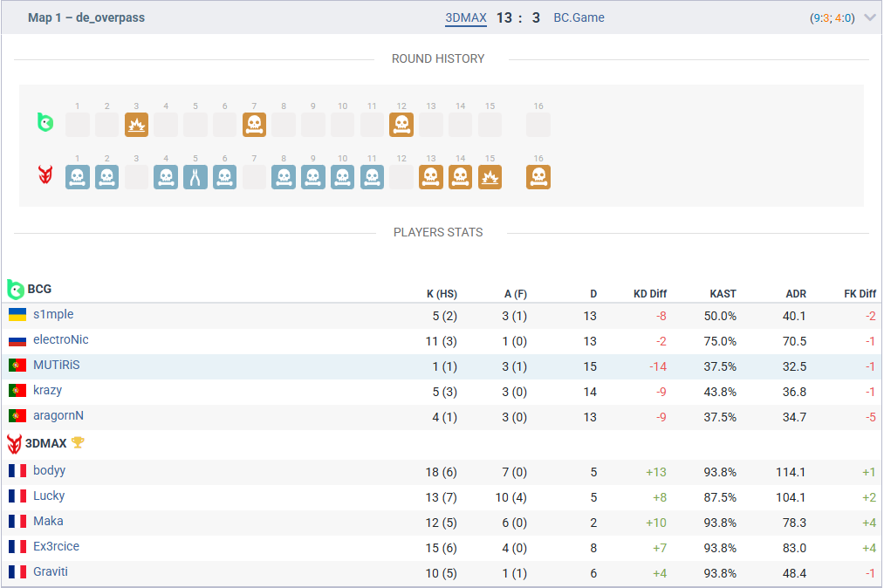The height and width of the screenshot is (588, 884).
Task: Click BC.Game round 3 bomb explosion icon
Action: pos(136,125)
